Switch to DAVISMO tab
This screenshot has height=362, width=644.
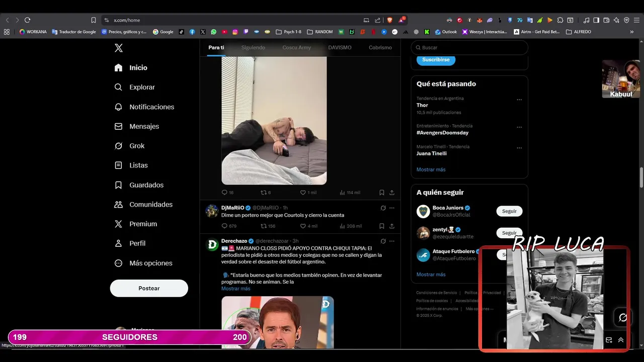[340, 47]
